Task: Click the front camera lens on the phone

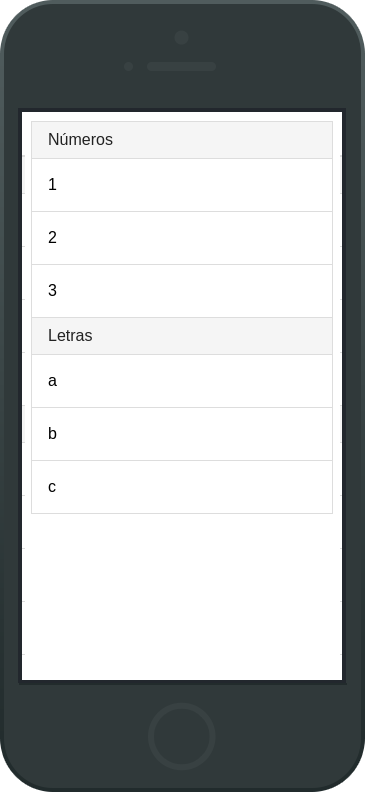Action: pos(181,37)
